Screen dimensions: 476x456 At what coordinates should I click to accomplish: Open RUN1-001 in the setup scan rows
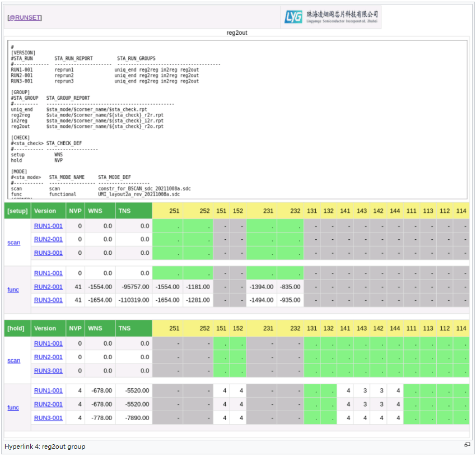tap(48, 226)
